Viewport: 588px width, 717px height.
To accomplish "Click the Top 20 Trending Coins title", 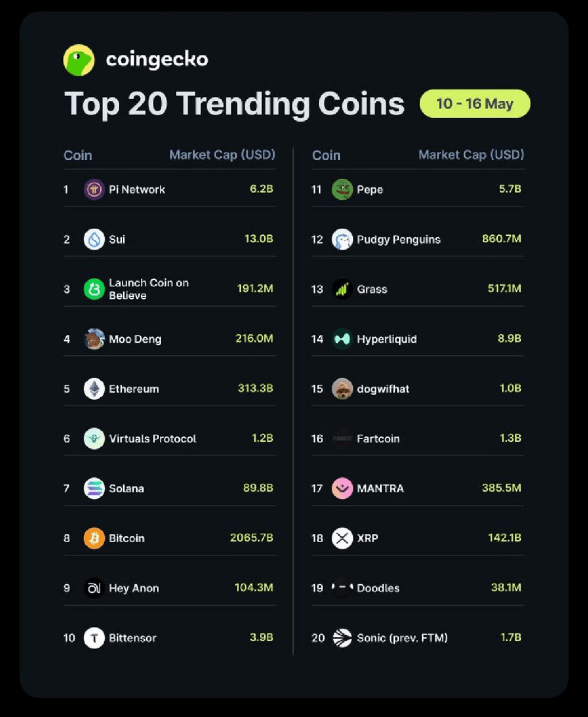I will pos(234,104).
